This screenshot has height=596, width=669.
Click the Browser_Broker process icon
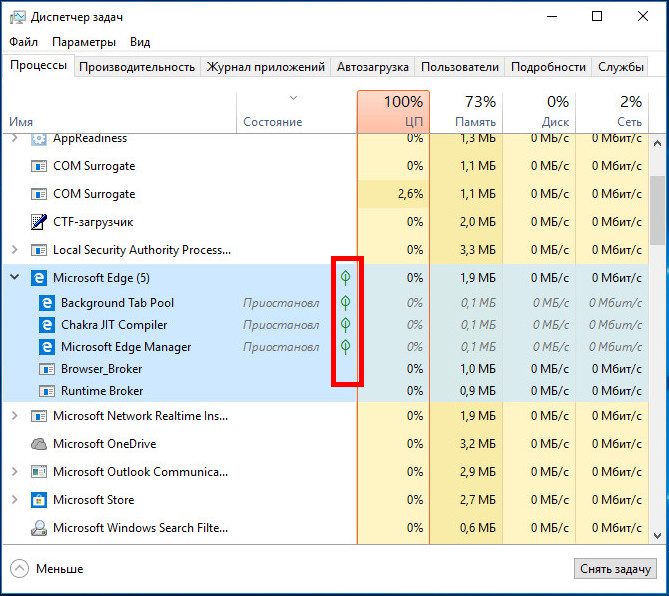(47, 369)
